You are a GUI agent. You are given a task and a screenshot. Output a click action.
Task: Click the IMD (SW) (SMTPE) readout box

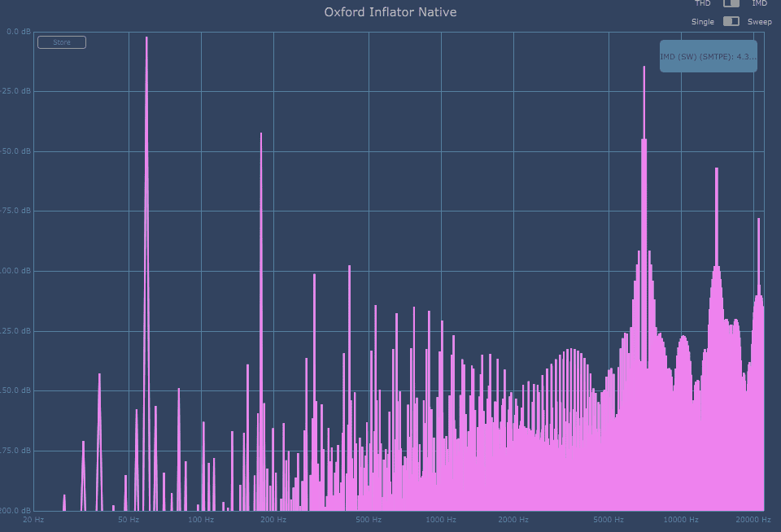click(709, 56)
